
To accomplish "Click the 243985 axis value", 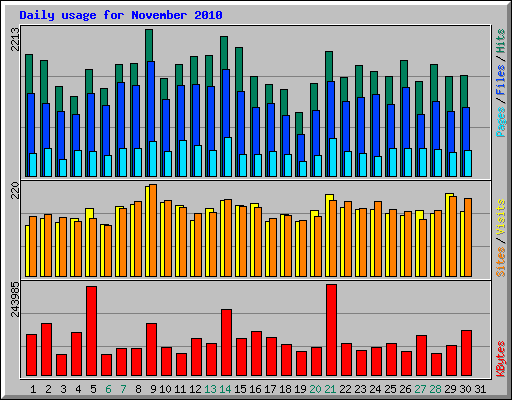I will 15,299.
